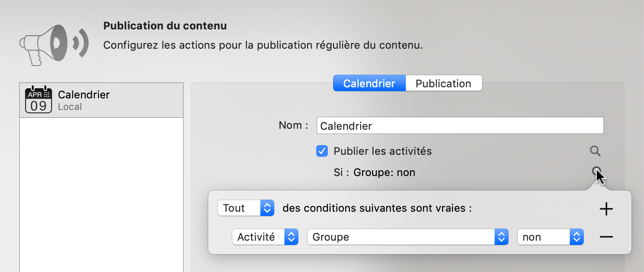The image size is (644, 272).
Task: Select the Calendrier tab
Action: coord(369,83)
